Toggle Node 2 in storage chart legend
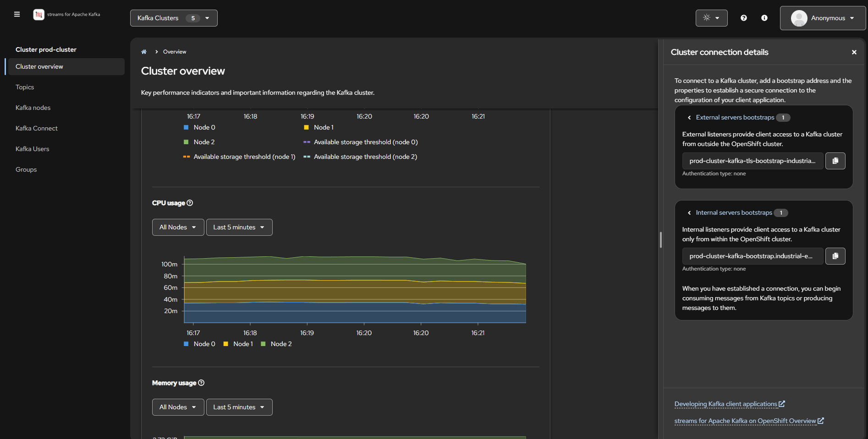Viewport: 868px width, 439px height. pos(199,142)
